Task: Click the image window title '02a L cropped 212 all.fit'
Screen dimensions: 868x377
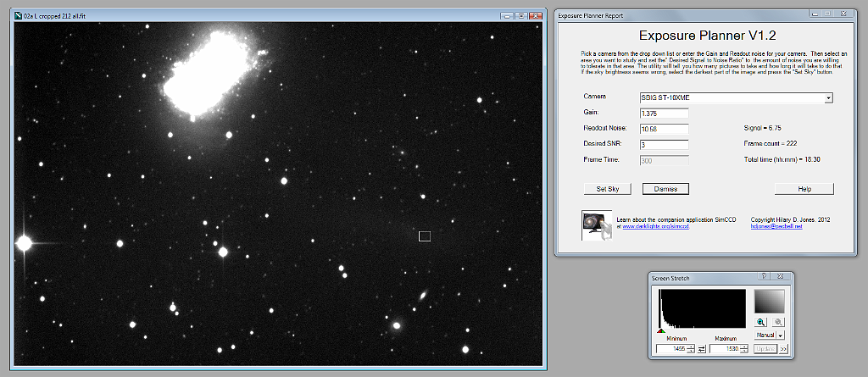Action: click(54, 15)
